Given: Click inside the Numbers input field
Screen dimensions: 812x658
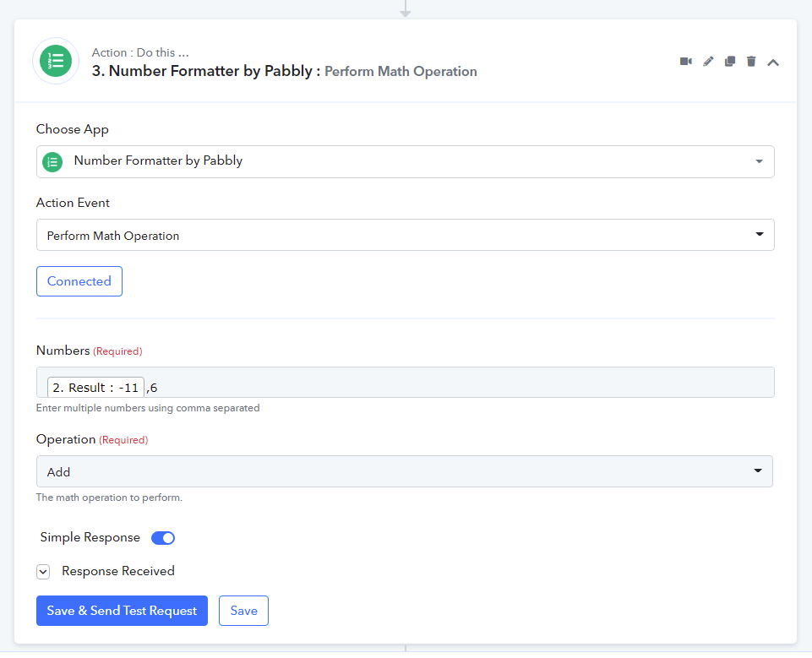Looking at the screenshot, I should tap(405, 382).
